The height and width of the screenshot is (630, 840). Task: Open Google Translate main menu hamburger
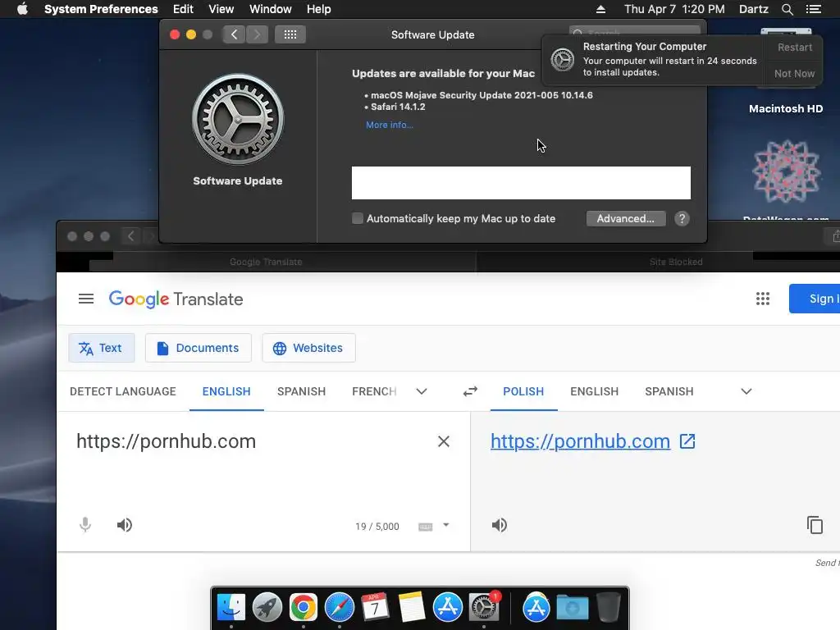pos(85,299)
